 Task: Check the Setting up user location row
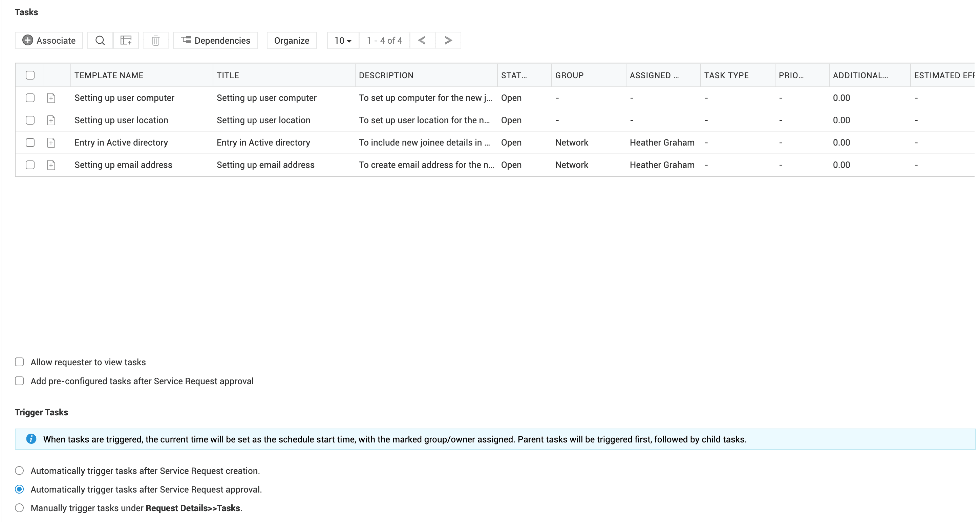pyautogui.click(x=30, y=120)
